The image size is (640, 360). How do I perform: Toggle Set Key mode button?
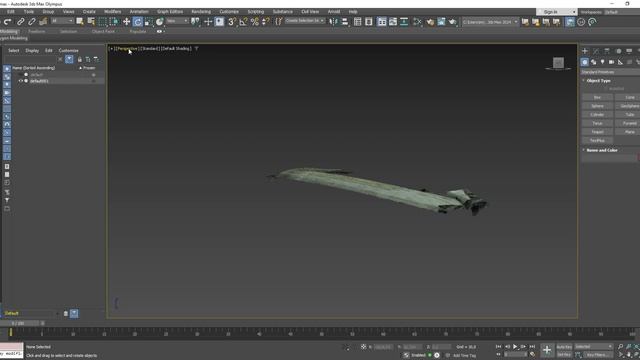coord(564,355)
